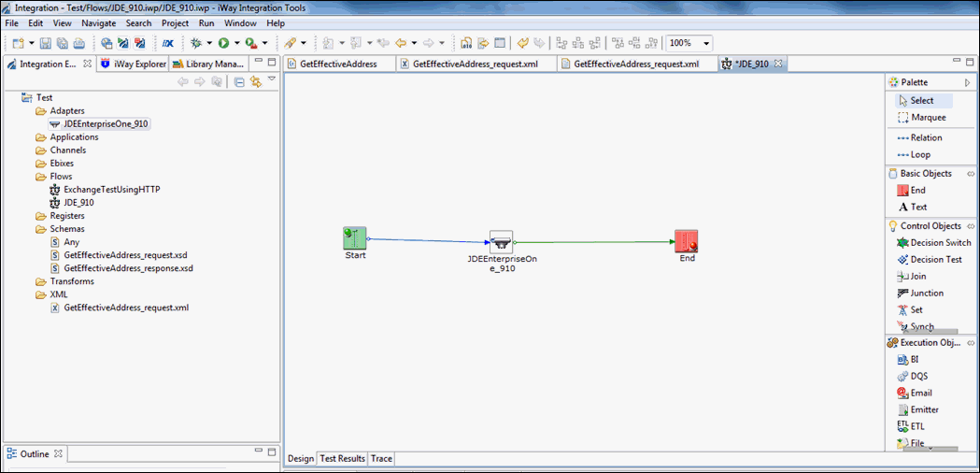Screen dimensions: 980x473
Task: Click the Debug bug icon
Action: pos(195,43)
